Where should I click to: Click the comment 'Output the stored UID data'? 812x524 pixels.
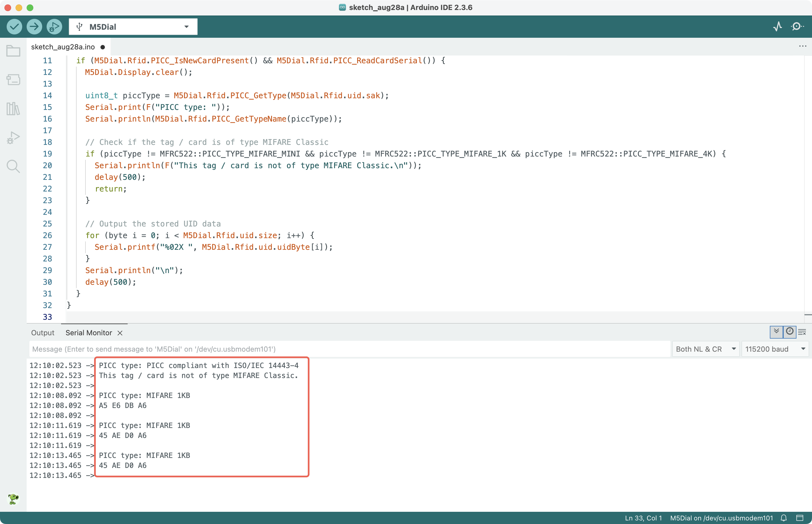(153, 223)
